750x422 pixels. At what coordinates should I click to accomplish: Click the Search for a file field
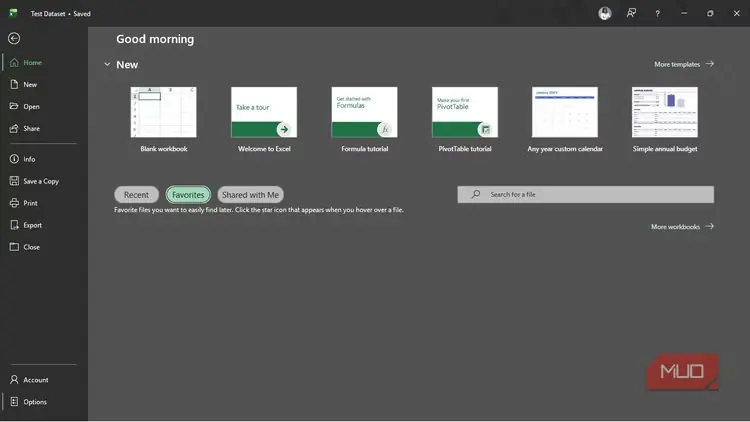pyautogui.click(x=585, y=194)
